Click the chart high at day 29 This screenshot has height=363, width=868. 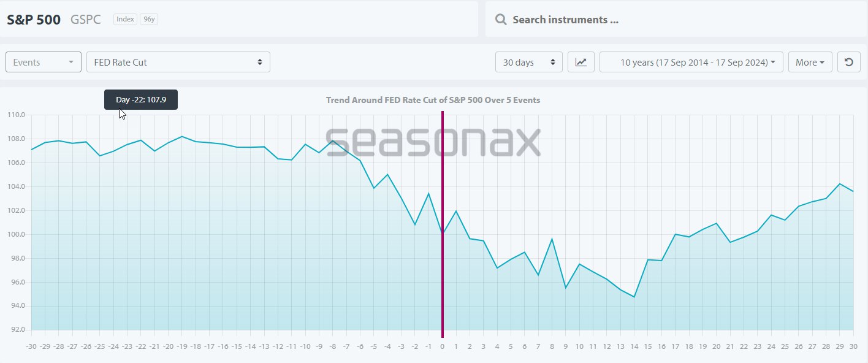[x=840, y=183]
